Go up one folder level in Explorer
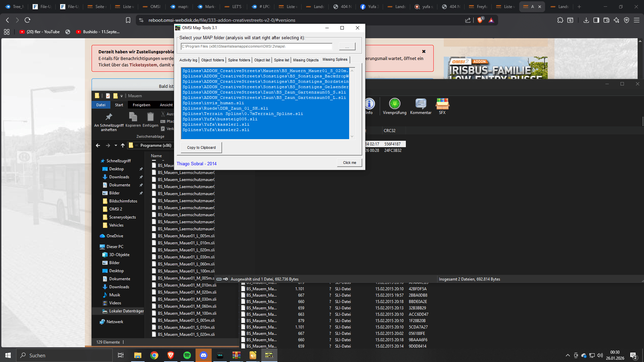This screenshot has height=362, width=644. tap(123, 145)
